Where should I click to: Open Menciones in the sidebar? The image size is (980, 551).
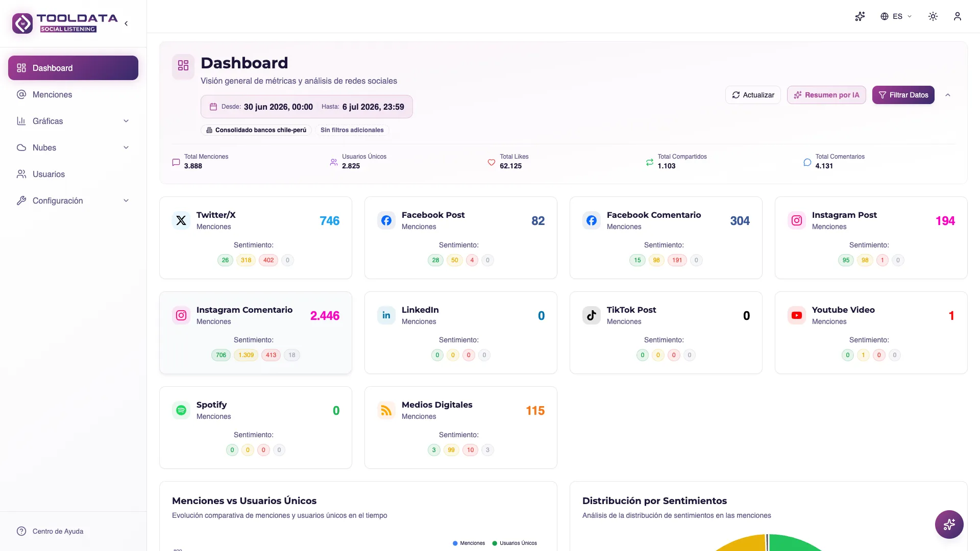pos(73,94)
